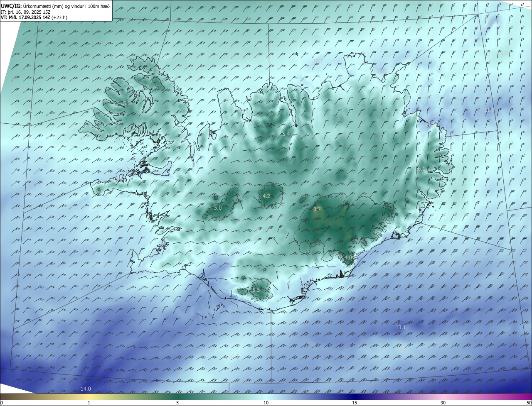
Task: Click the '15' label on the color scale
Action: (x=355, y=403)
